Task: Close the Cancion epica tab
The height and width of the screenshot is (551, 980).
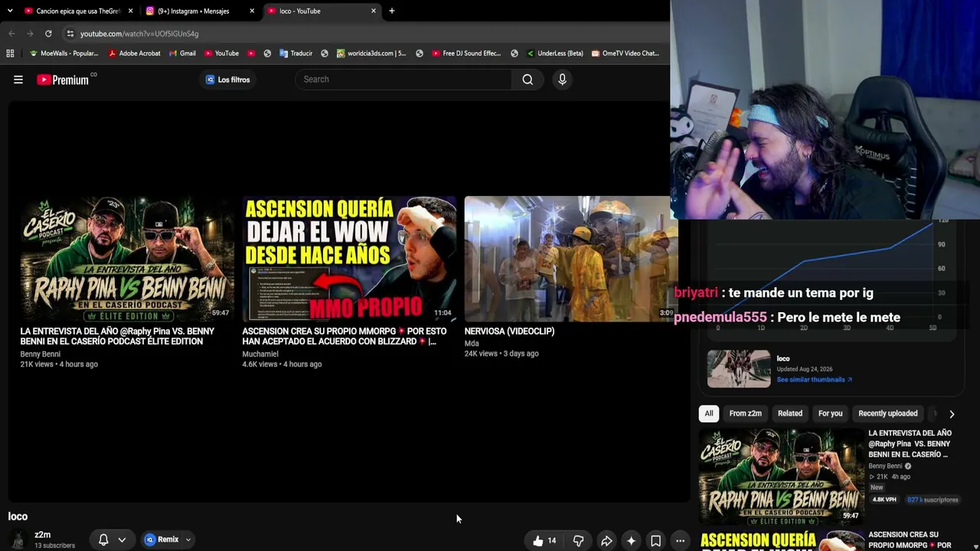Action: pos(130,11)
